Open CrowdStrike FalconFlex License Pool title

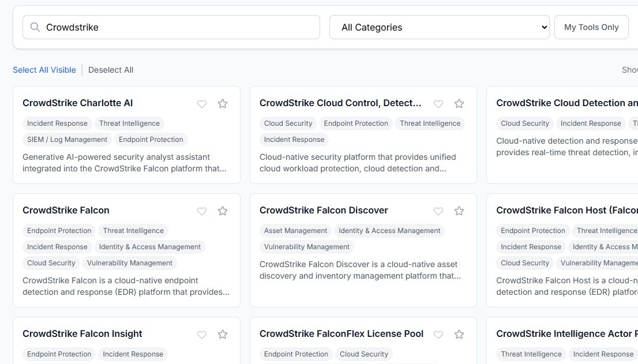341,333
